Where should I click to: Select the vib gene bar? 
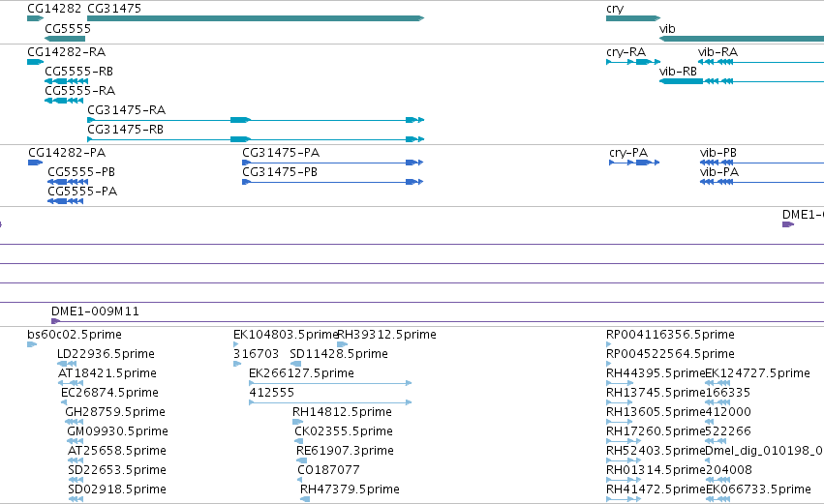point(742,39)
